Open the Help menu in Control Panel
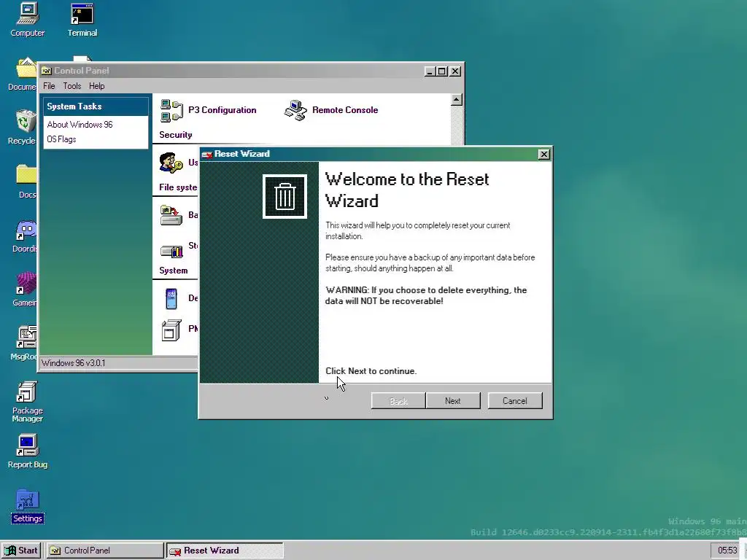747x560 pixels. (97, 86)
